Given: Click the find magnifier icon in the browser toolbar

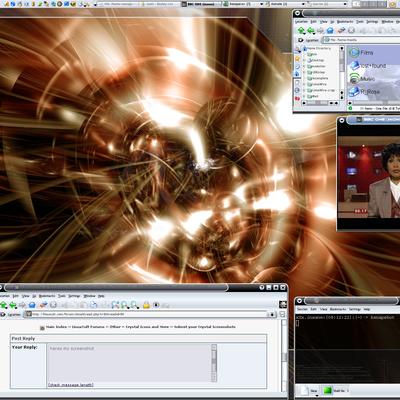Looking at the screenshot, I should click(115, 305).
